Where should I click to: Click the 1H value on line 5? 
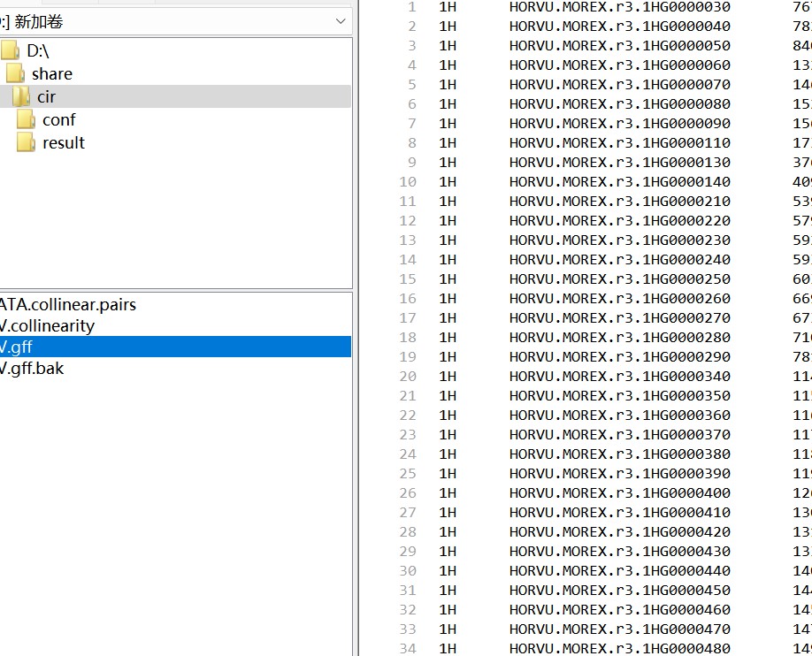pyautogui.click(x=448, y=84)
